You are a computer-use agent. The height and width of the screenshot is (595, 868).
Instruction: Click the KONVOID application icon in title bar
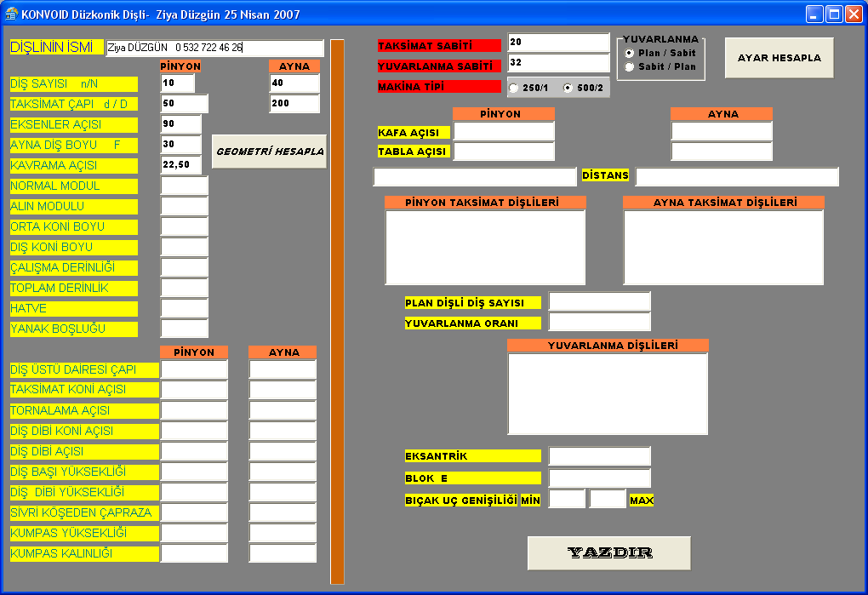tap(11, 14)
